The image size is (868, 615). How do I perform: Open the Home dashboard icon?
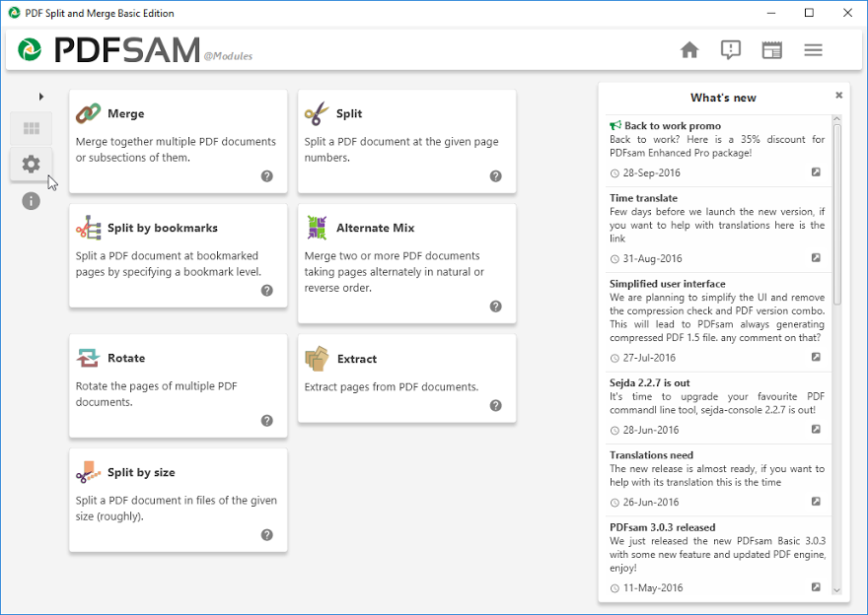689,50
